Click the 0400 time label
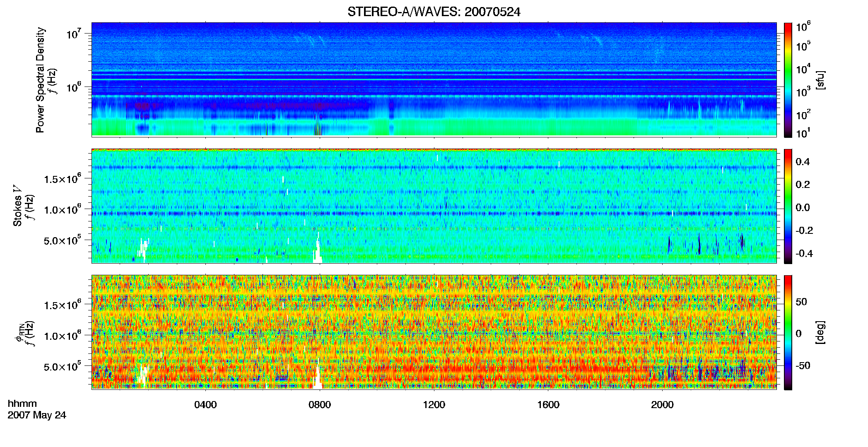Image resolution: width=868 pixels, height=447 pixels. click(x=205, y=405)
